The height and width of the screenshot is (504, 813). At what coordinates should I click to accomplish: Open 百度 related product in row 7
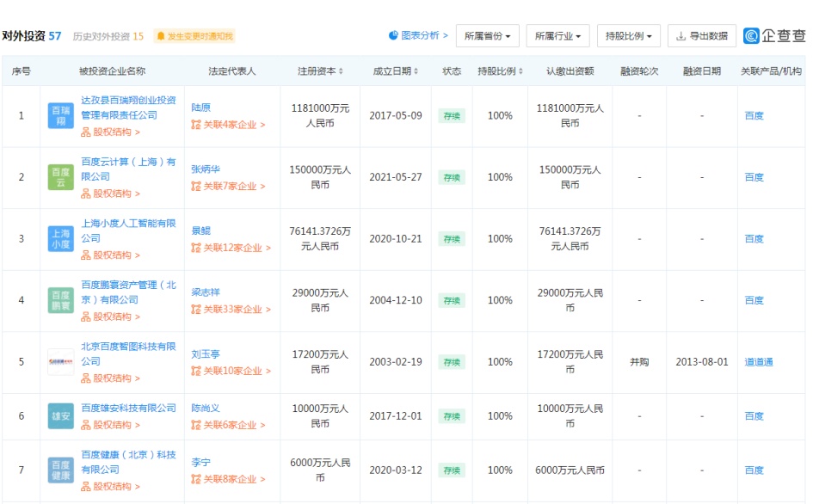(754, 470)
